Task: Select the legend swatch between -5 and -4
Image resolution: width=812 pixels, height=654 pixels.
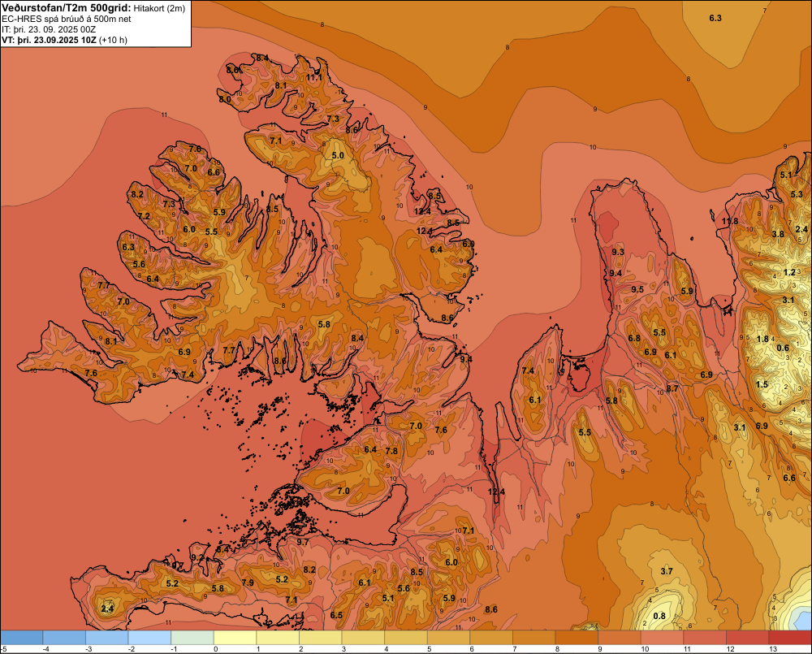Action: tap(22, 638)
